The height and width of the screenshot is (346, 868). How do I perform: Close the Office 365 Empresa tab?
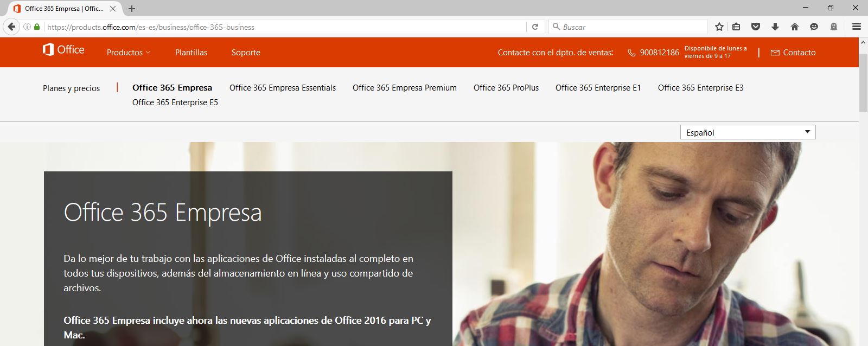tap(113, 9)
